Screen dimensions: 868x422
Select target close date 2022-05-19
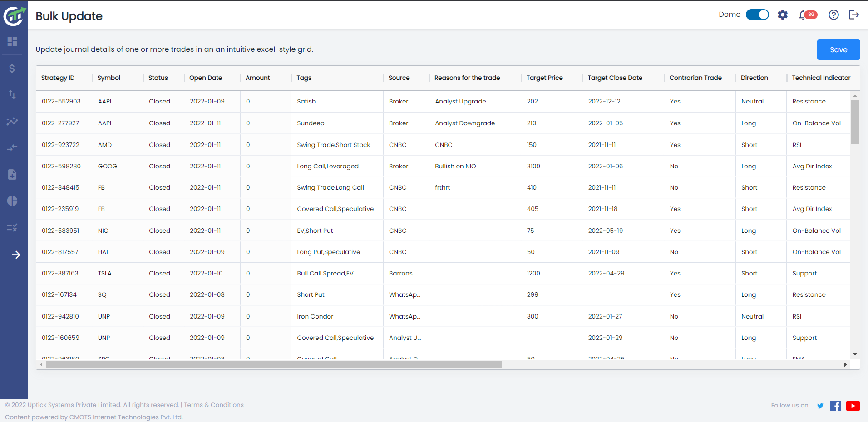[623, 231]
